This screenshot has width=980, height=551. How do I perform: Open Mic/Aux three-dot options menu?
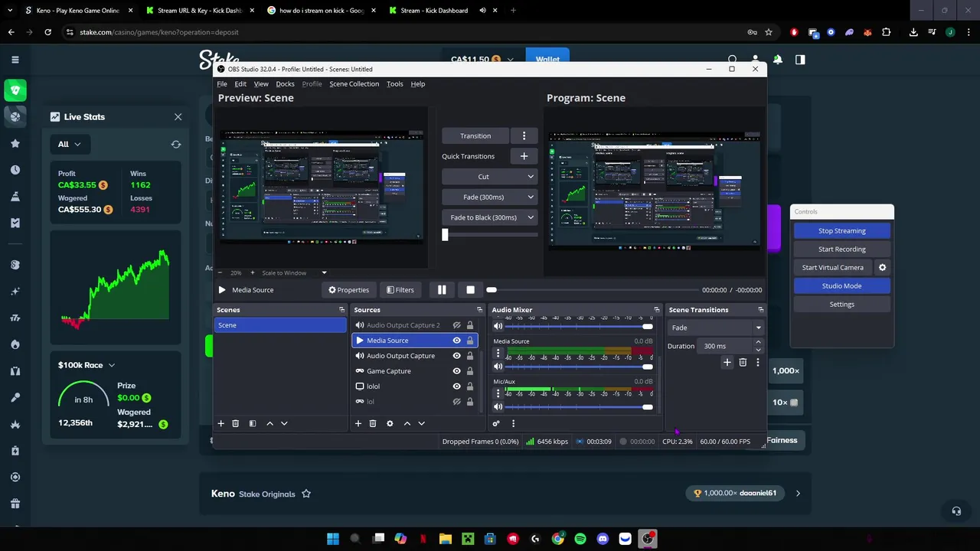[x=498, y=393]
